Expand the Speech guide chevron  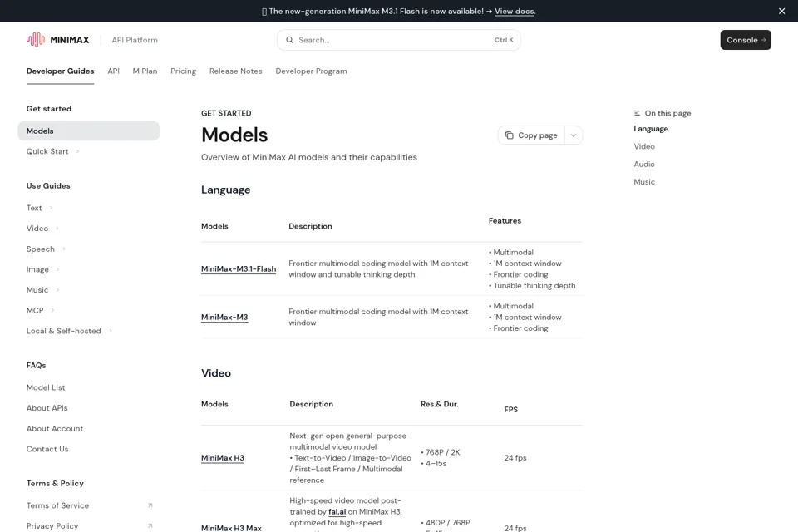64,249
